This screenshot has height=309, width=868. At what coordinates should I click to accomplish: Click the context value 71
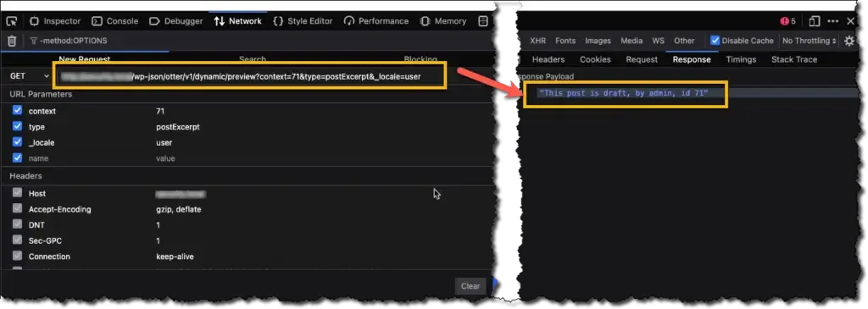tap(160, 111)
